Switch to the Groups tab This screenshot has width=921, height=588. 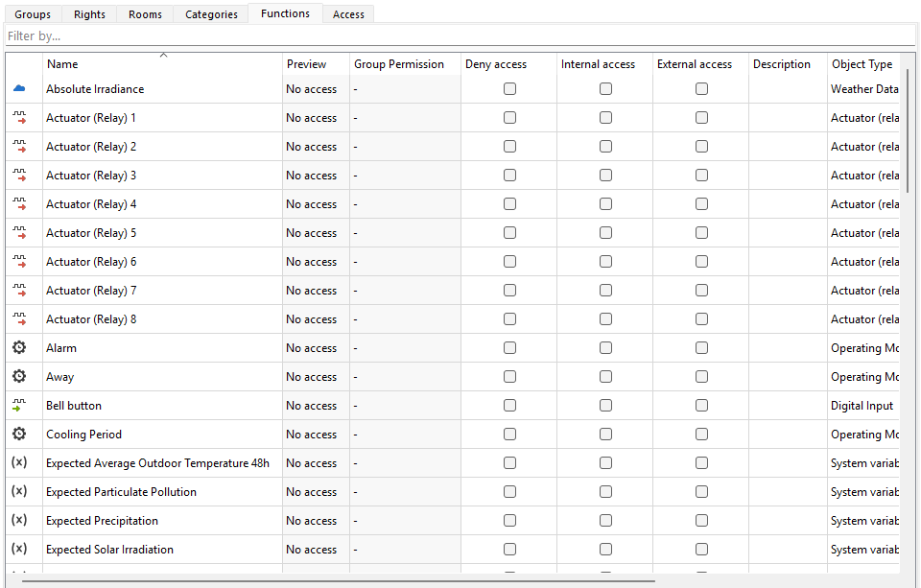pos(33,14)
